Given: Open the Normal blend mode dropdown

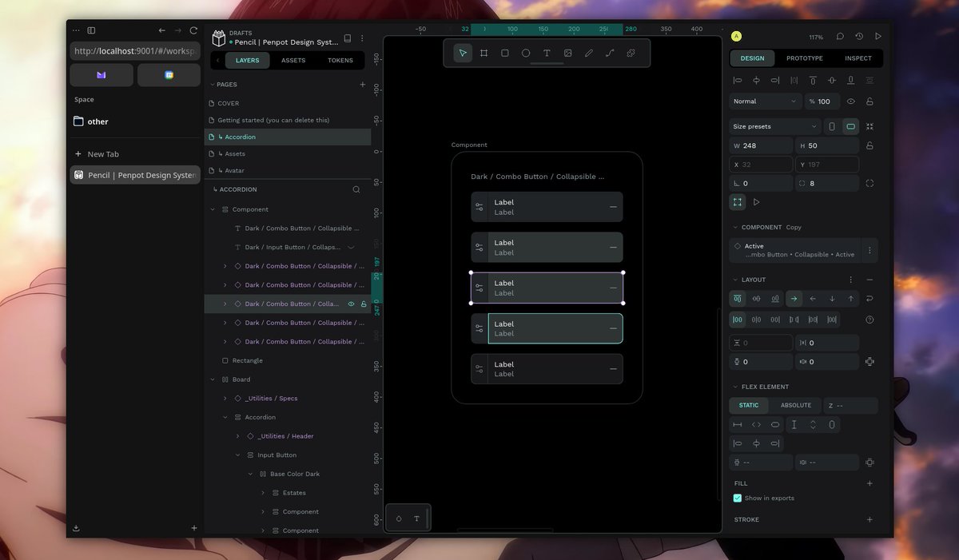Looking at the screenshot, I should click(766, 101).
